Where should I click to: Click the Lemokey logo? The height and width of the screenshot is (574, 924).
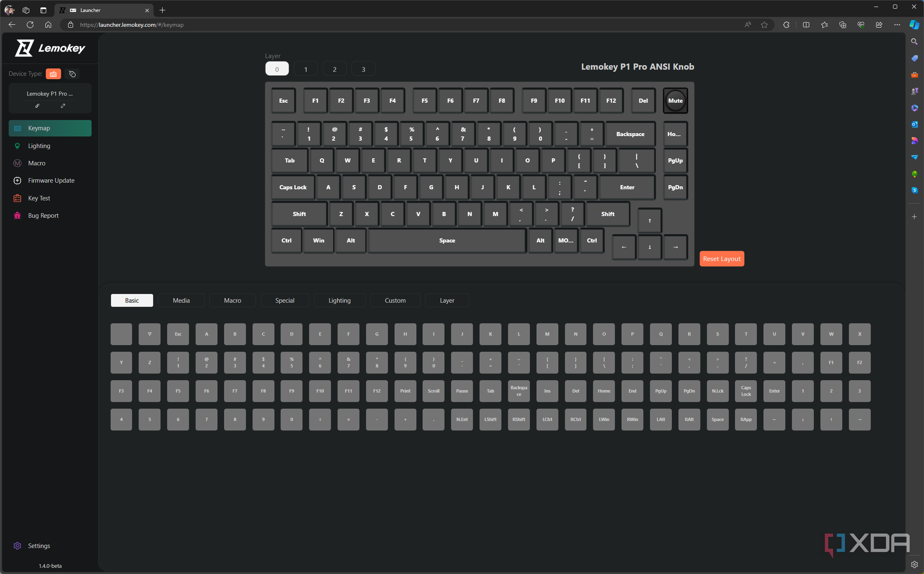pyautogui.click(x=50, y=48)
